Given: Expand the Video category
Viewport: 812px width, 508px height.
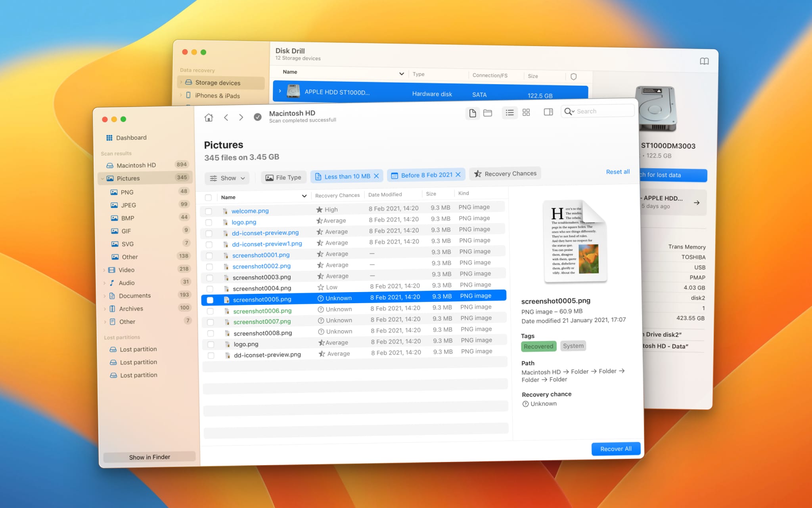Looking at the screenshot, I should (x=104, y=270).
